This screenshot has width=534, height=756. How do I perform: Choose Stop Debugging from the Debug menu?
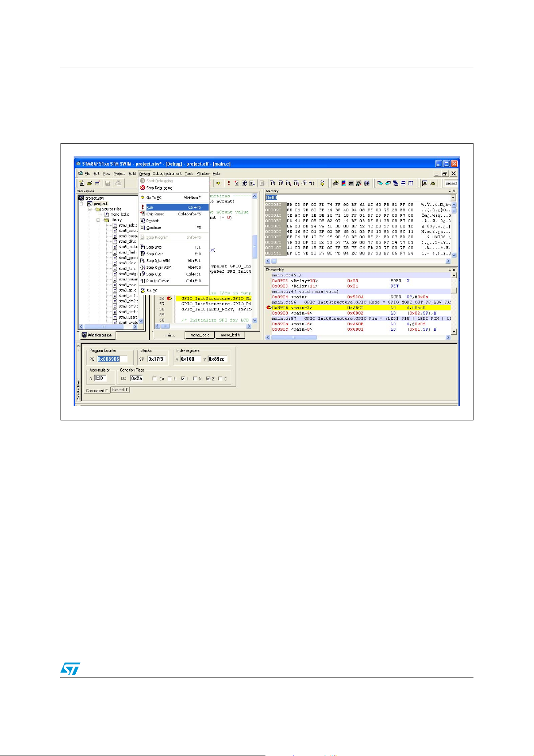pos(174,188)
